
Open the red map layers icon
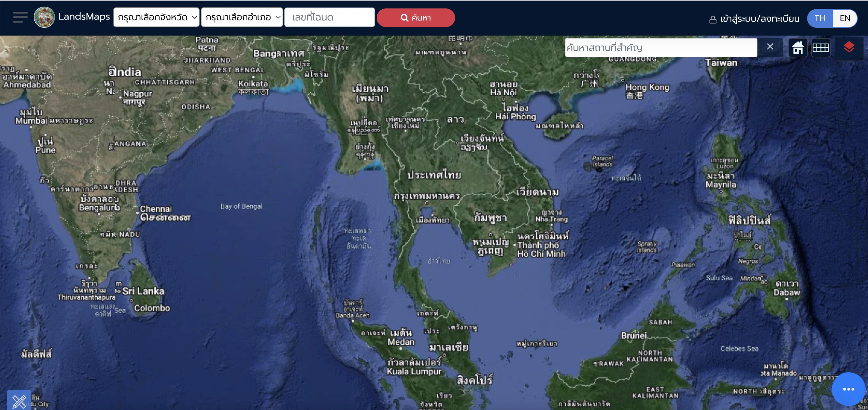click(x=848, y=47)
